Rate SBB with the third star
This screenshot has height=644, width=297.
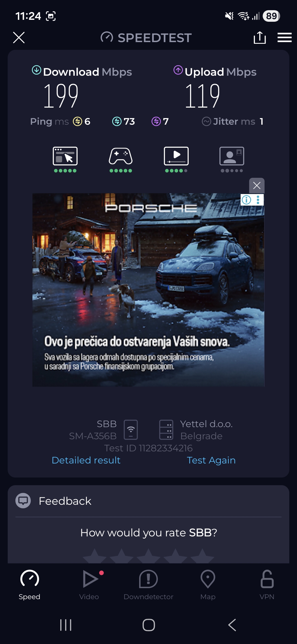[x=148, y=556]
